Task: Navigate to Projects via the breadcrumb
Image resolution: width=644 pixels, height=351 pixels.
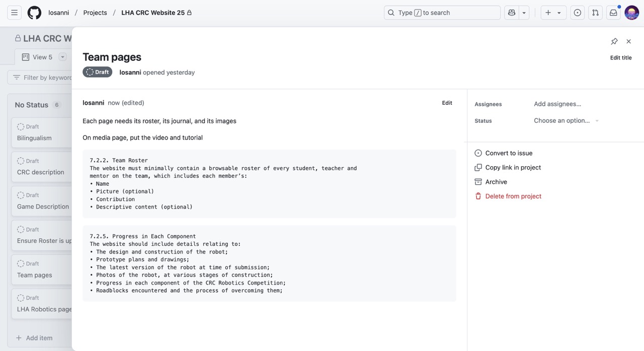Action: pos(95,12)
